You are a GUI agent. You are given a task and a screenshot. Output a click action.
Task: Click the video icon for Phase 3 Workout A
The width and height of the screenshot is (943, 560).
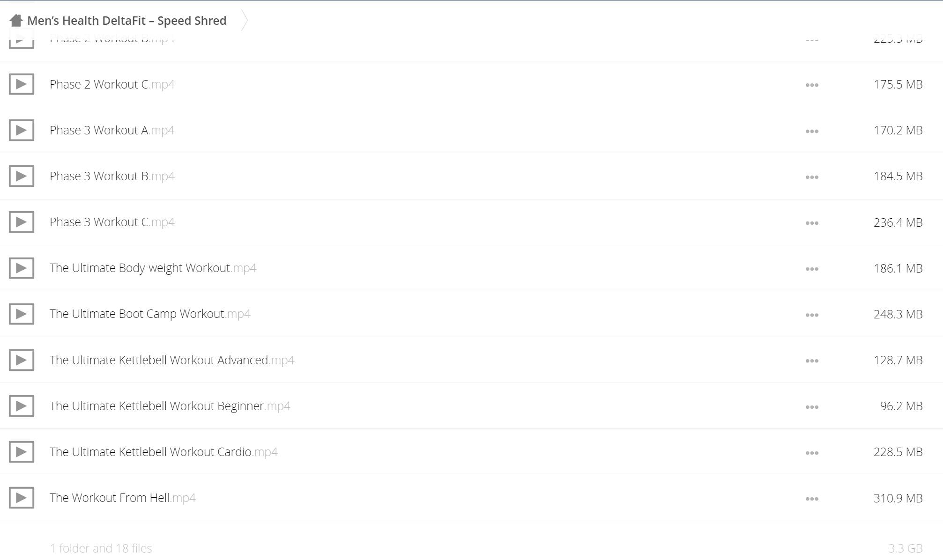pyautogui.click(x=22, y=130)
